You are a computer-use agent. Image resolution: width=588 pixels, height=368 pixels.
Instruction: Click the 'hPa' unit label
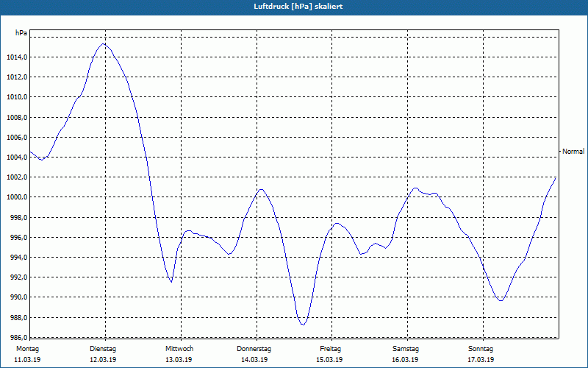pyautogui.click(x=21, y=33)
